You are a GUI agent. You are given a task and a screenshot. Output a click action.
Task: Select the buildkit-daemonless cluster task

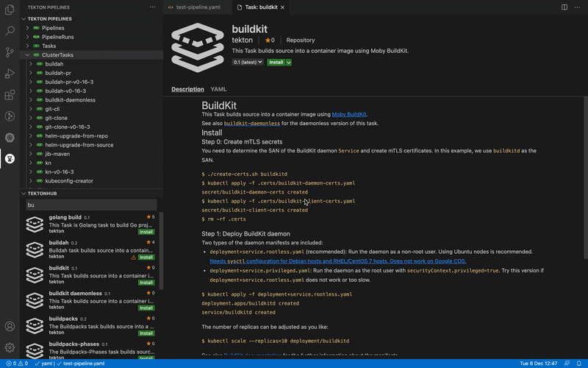tap(70, 100)
